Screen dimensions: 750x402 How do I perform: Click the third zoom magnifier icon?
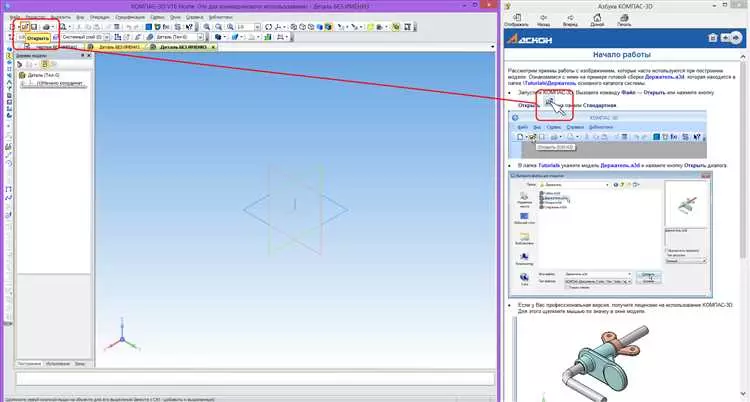231,27
